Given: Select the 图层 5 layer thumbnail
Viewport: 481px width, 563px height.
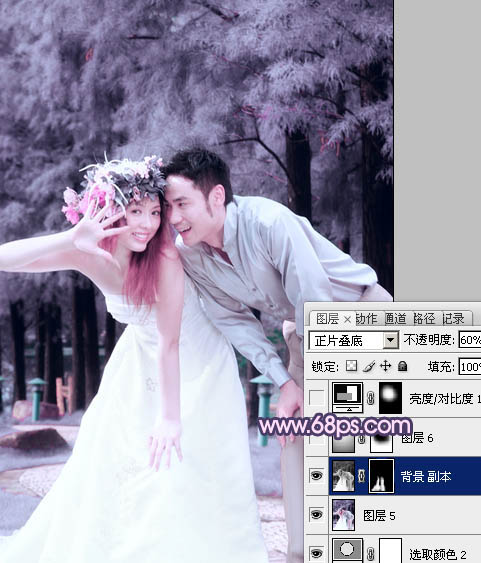Looking at the screenshot, I should pos(344,515).
